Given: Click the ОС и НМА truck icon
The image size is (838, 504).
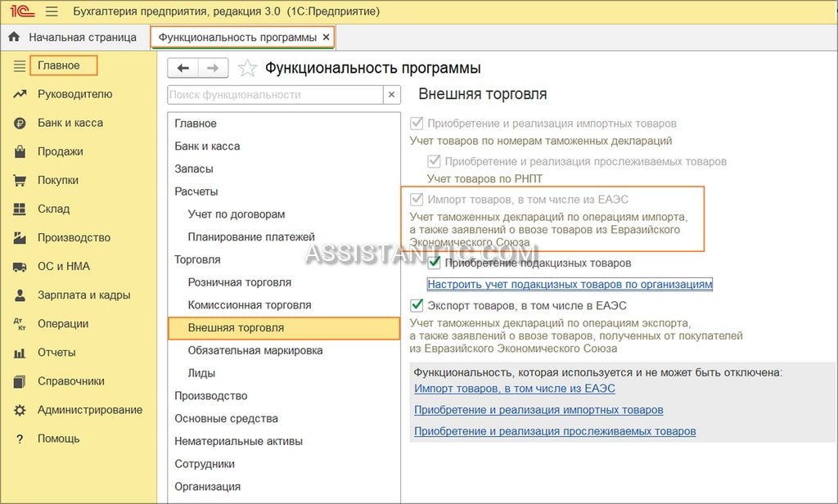Looking at the screenshot, I should pos(20,266).
